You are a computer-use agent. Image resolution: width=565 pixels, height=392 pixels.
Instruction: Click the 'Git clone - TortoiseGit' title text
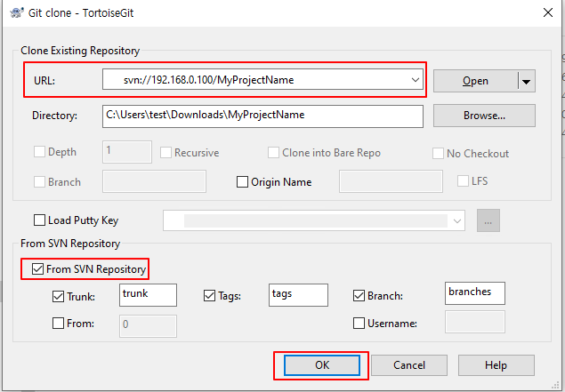pos(81,13)
